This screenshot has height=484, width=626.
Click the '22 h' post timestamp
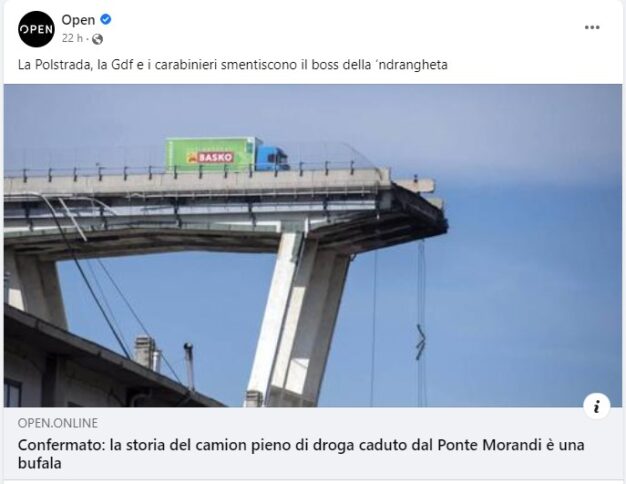click(x=72, y=38)
